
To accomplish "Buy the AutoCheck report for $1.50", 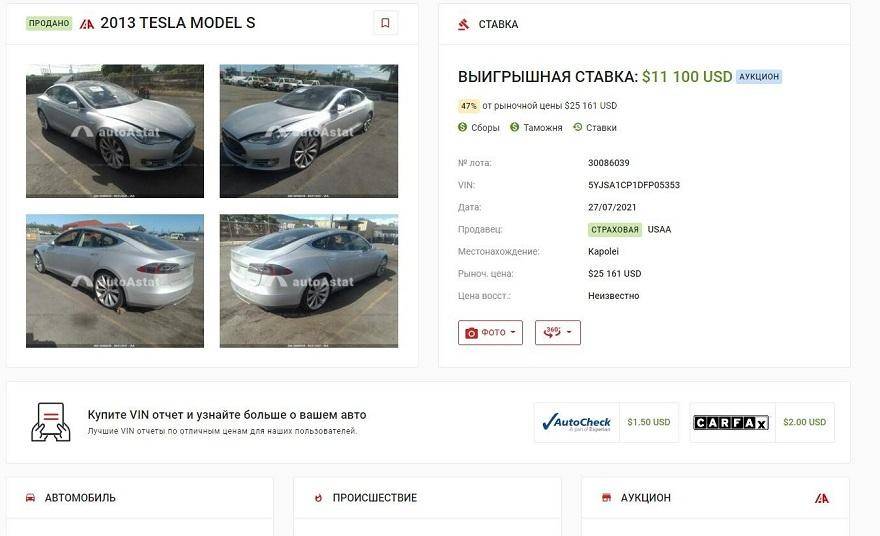I will coord(606,422).
